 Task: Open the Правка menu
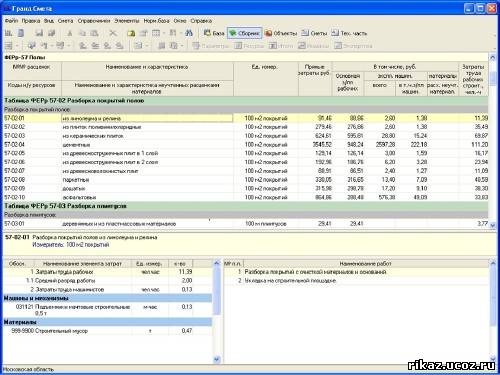pos(31,21)
